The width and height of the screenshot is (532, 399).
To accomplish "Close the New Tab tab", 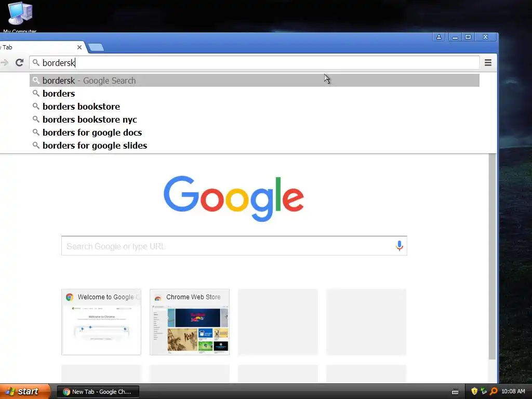I will 79,47.
